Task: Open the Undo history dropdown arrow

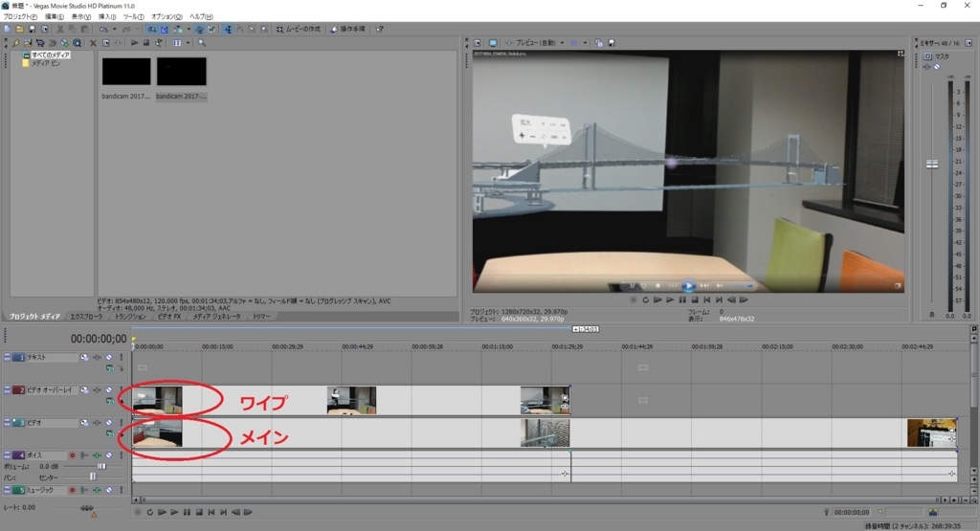Action: tap(115, 30)
